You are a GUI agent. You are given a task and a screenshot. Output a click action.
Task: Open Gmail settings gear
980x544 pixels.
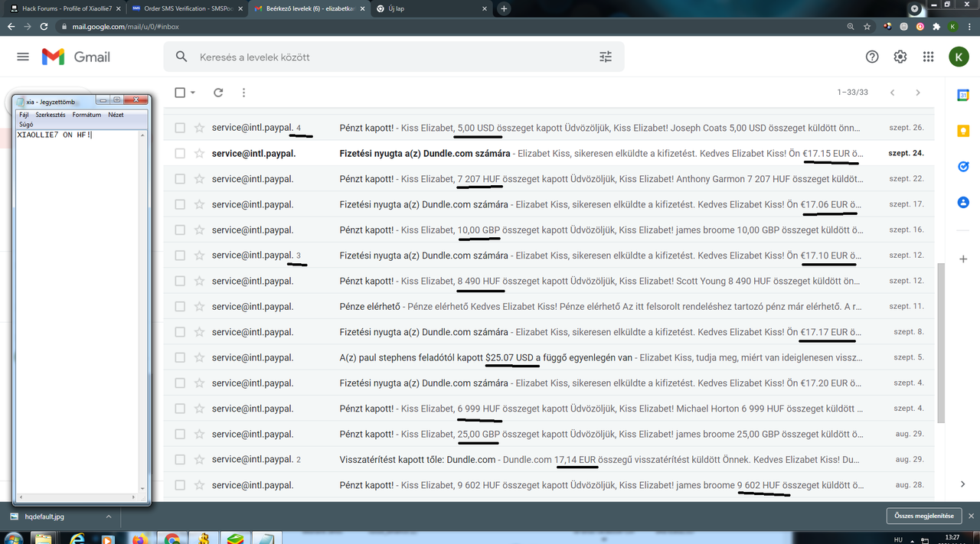[x=900, y=57]
